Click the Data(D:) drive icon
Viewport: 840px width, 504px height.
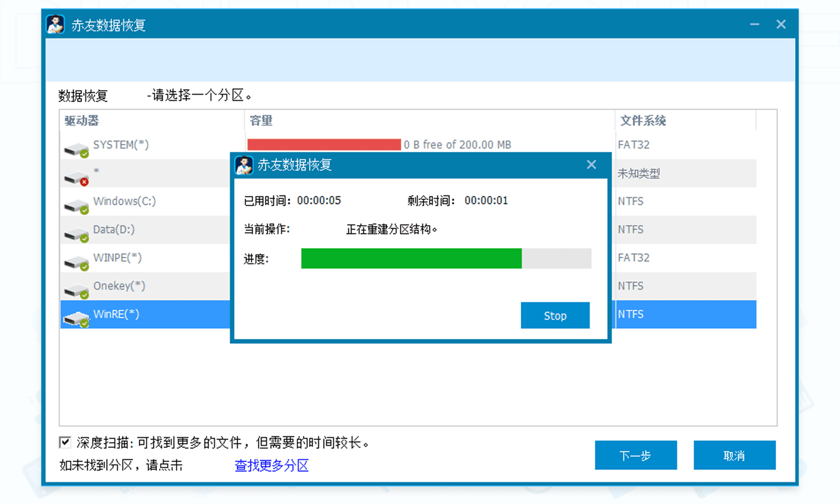(x=76, y=234)
